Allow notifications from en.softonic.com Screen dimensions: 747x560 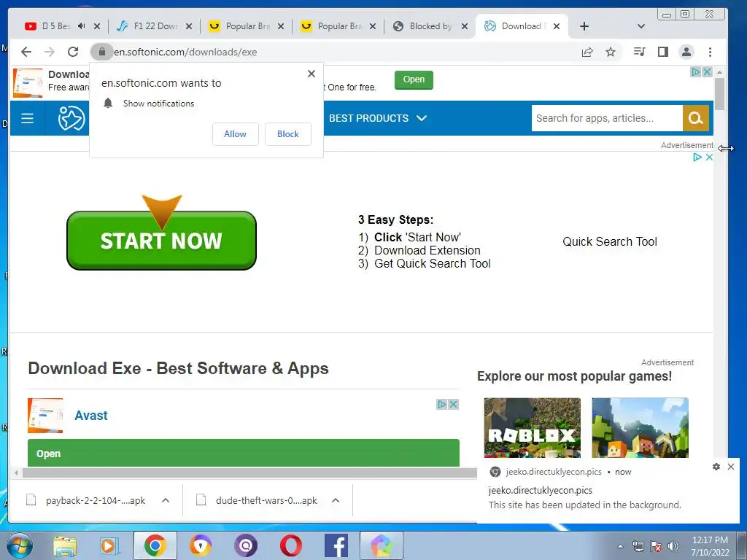pos(236,134)
